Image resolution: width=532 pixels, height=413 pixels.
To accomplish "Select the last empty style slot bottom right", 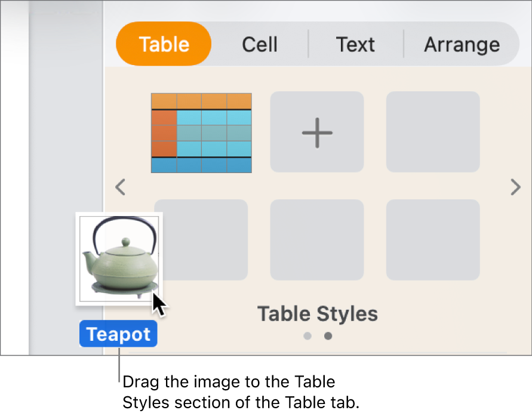I will [x=432, y=239].
